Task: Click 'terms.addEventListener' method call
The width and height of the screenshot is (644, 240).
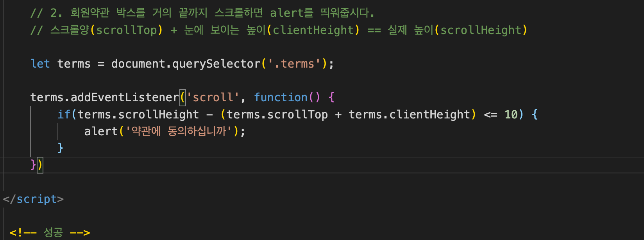Action: [x=104, y=97]
